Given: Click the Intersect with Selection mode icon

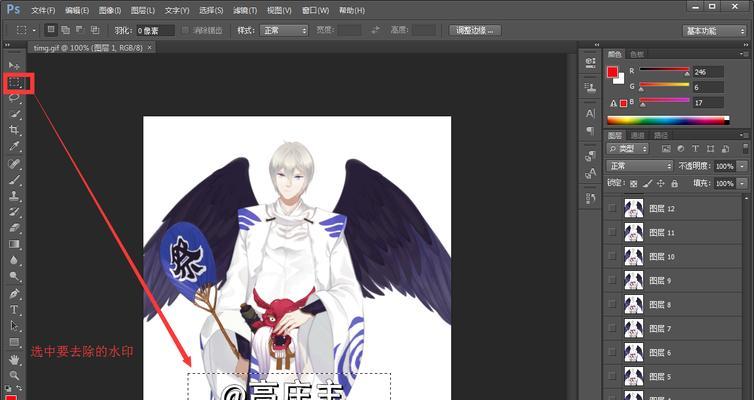Looking at the screenshot, I should click(x=95, y=30).
